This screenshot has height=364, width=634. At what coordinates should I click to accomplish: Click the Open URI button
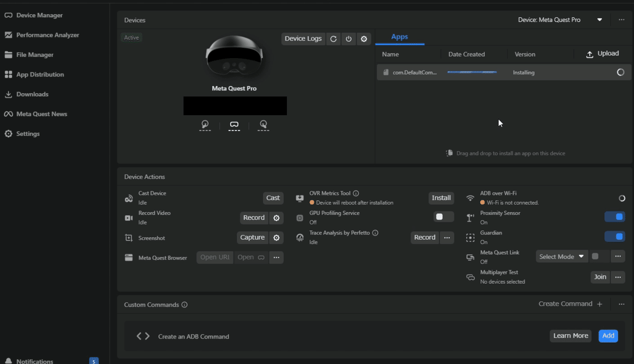(215, 257)
